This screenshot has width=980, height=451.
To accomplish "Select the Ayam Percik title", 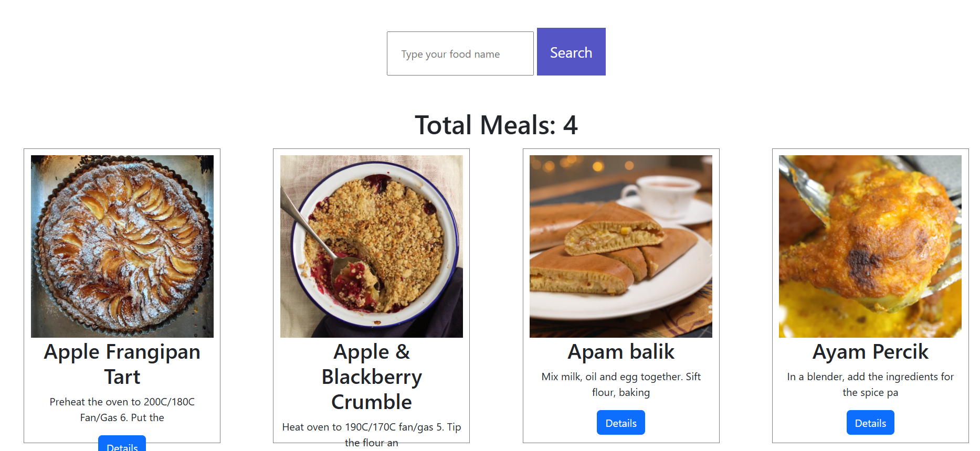I will click(870, 351).
